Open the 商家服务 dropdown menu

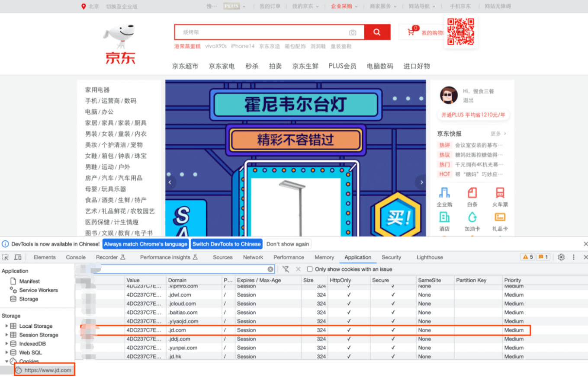coord(383,6)
